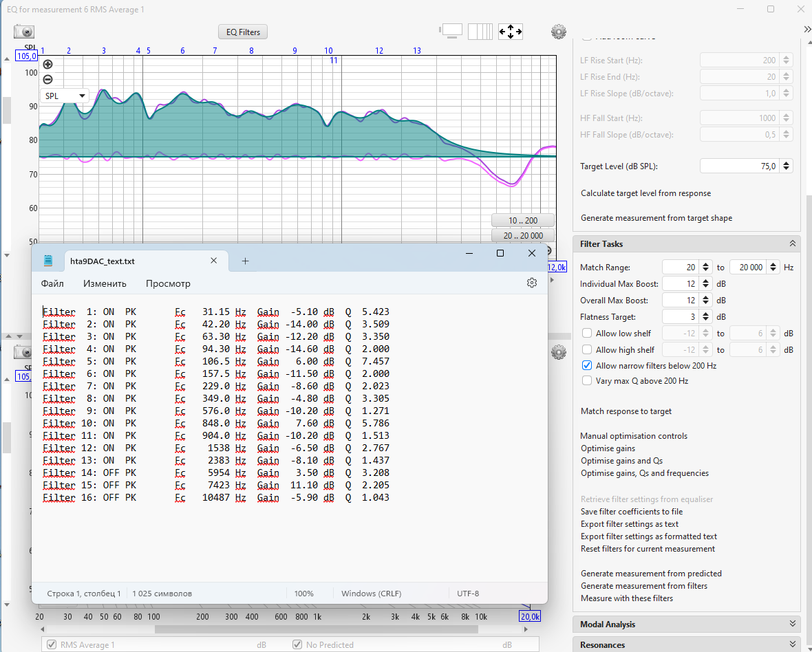Image resolution: width=812 pixels, height=652 pixels.
Task: Open the Просмотр menu in Notepad
Action: [168, 283]
